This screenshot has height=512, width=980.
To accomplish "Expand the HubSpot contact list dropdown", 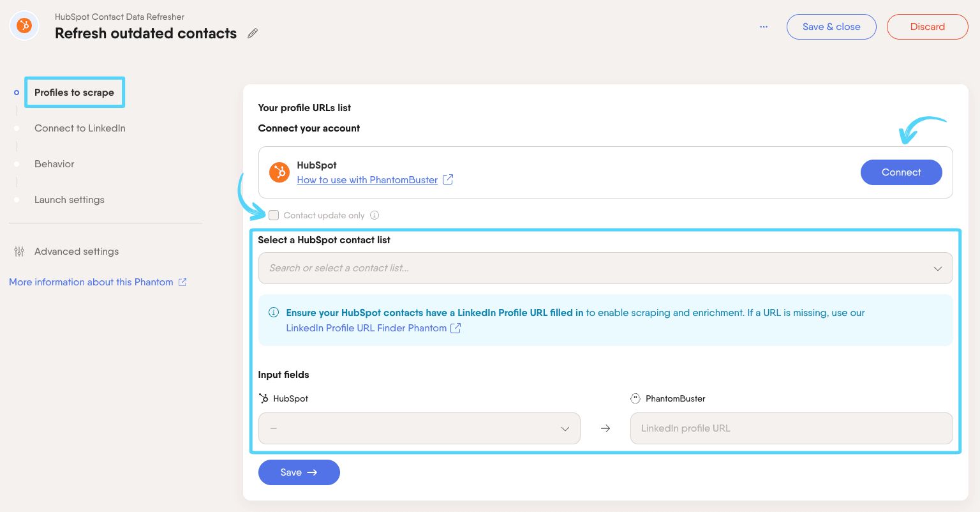I will click(x=605, y=268).
